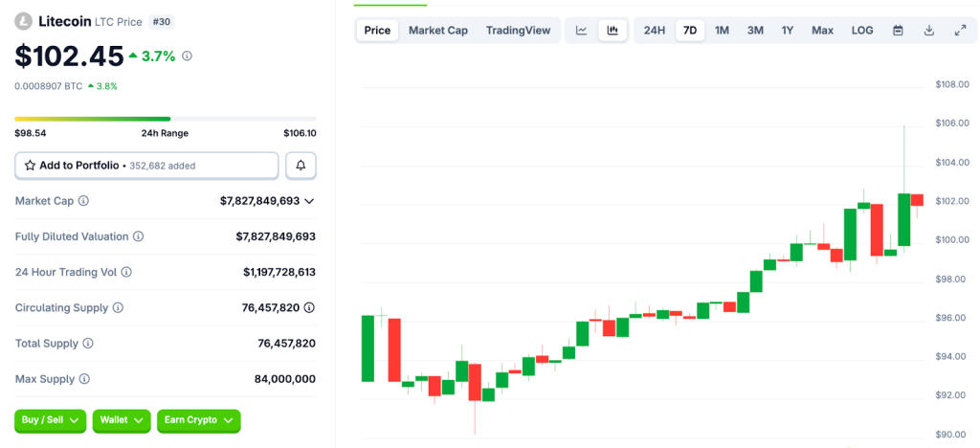The image size is (980, 448).
Task: Expand the Market Cap chevron
Action: (x=309, y=201)
